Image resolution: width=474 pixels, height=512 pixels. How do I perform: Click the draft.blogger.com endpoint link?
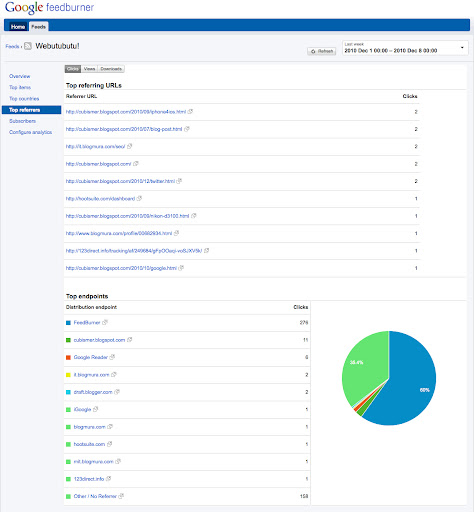click(x=93, y=392)
